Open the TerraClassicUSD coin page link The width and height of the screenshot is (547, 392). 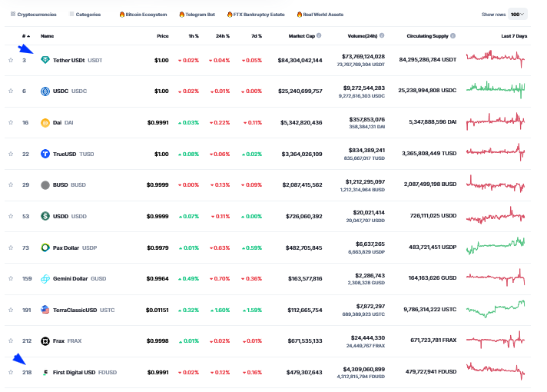pos(75,310)
